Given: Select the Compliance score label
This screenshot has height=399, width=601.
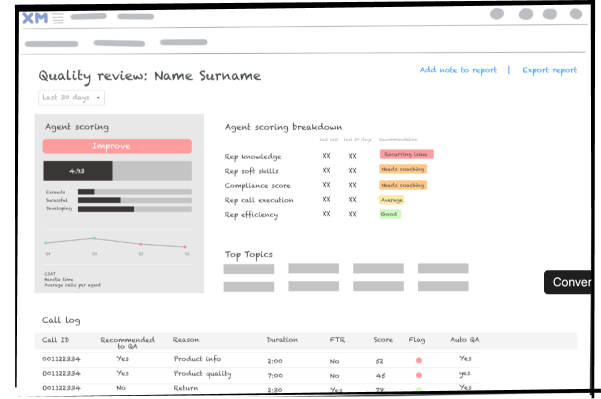Looking at the screenshot, I should click(258, 186).
